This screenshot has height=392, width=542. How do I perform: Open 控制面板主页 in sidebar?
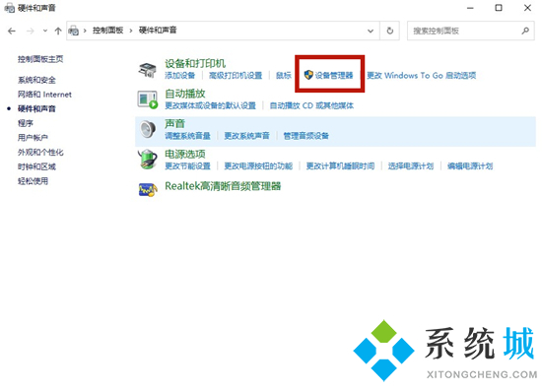point(40,59)
